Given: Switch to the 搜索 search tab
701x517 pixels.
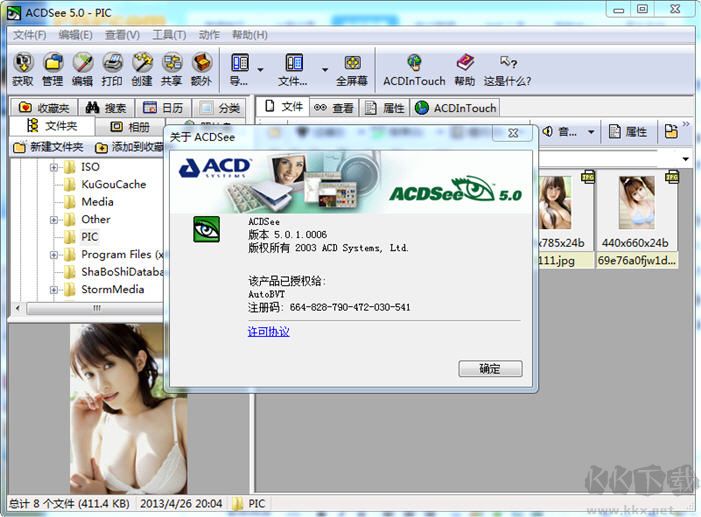Looking at the screenshot, I should [106, 108].
